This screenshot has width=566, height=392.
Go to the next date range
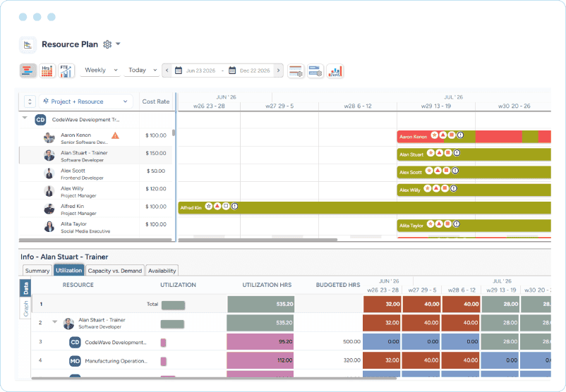(x=278, y=71)
